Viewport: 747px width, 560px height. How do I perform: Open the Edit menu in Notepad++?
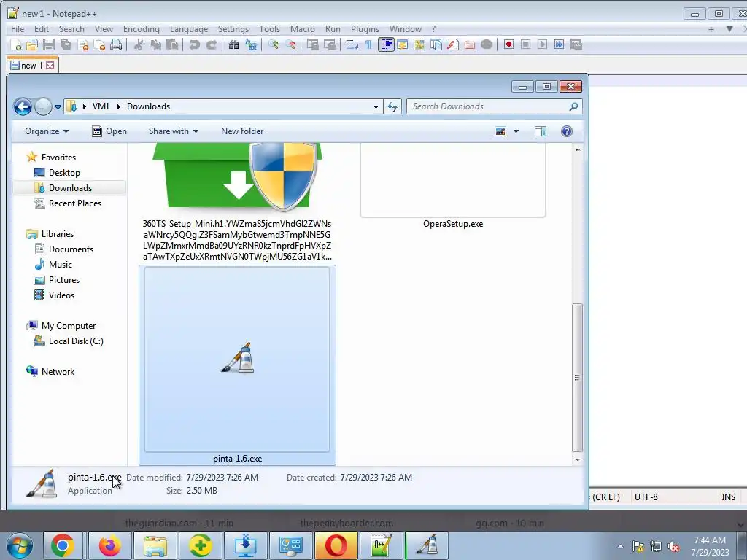tap(42, 29)
